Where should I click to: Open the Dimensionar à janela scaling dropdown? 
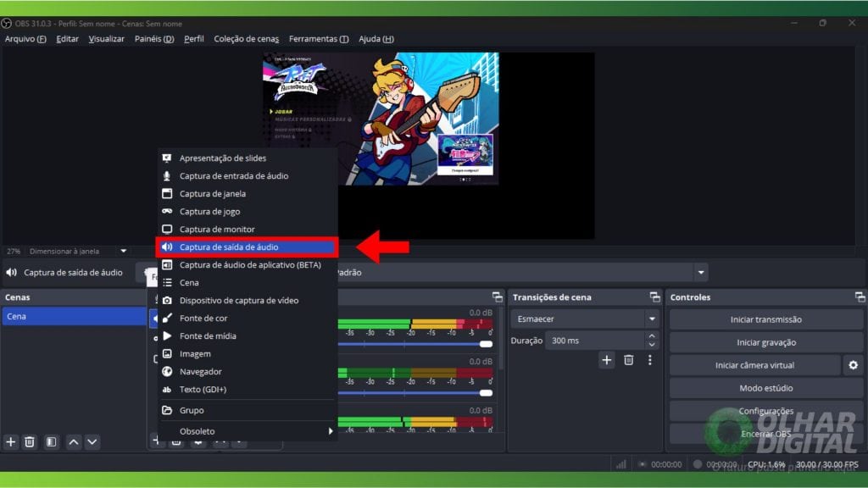point(123,251)
